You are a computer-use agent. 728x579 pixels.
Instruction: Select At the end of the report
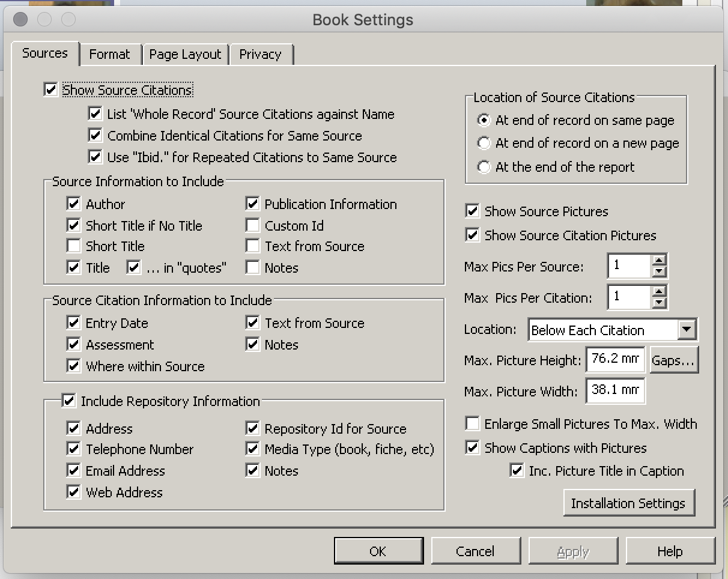(x=484, y=167)
